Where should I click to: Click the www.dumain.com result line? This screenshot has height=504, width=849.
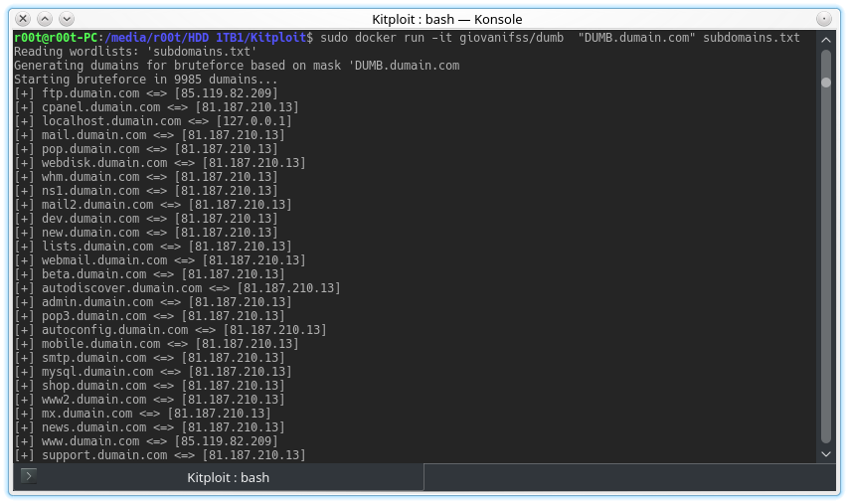pos(146,441)
